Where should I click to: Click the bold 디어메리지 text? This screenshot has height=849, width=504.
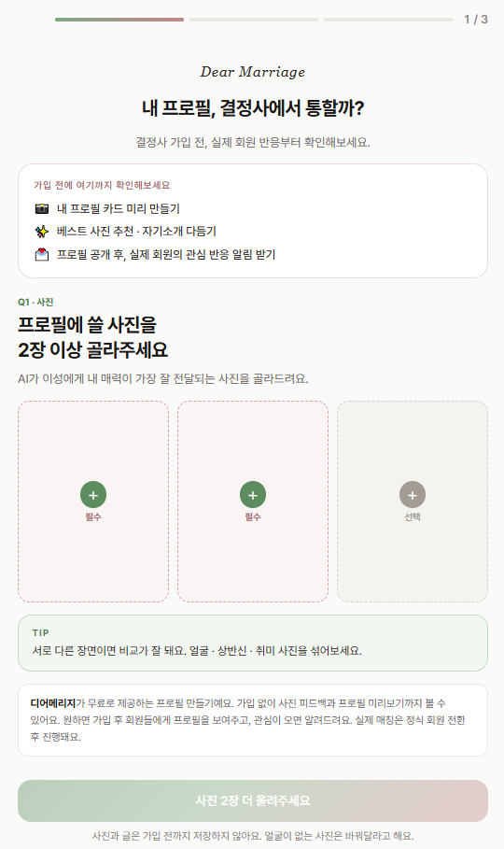[x=53, y=703]
